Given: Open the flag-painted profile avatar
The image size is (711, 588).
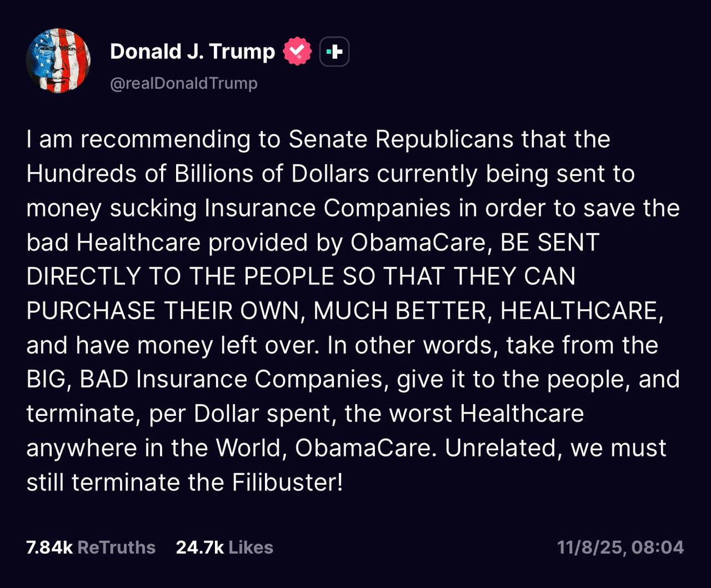Looking at the screenshot, I should [58, 61].
